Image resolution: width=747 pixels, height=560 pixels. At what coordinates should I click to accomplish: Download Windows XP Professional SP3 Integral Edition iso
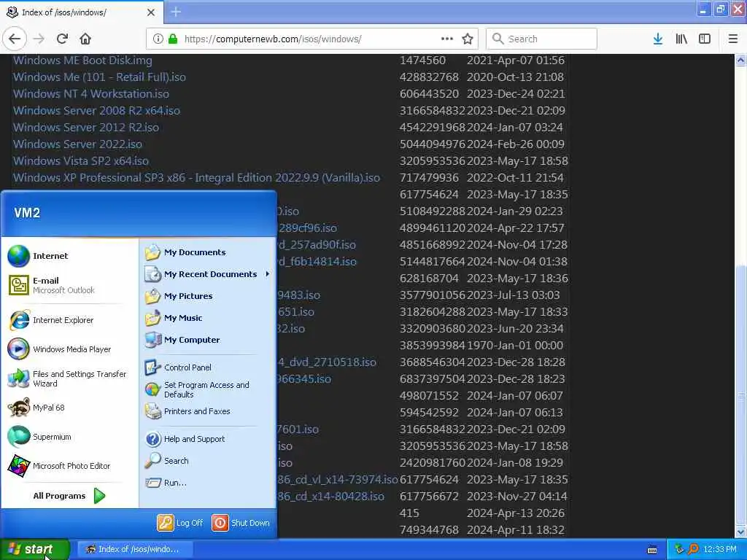coord(196,178)
